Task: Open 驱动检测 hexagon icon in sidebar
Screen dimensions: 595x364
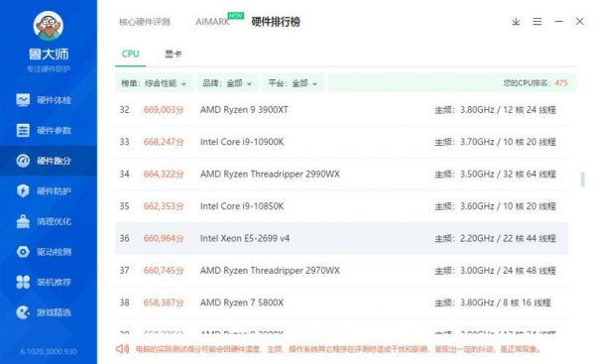Action: click(x=23, y=252)
